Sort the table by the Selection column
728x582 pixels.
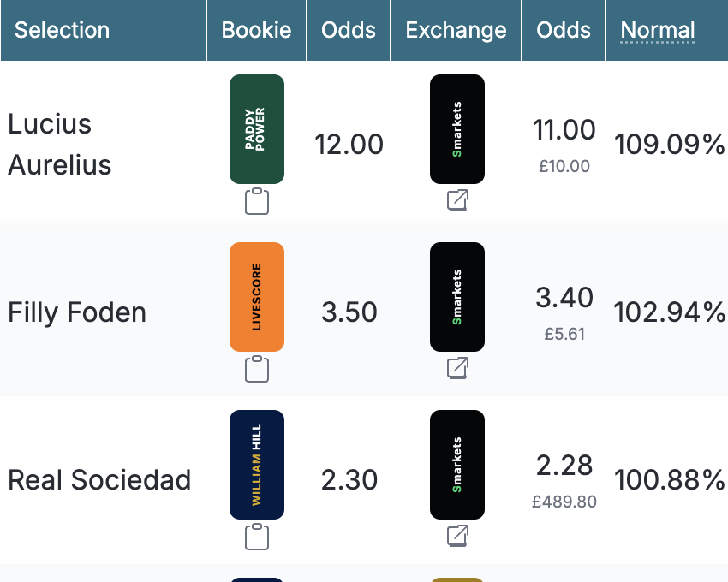(62, 30)
